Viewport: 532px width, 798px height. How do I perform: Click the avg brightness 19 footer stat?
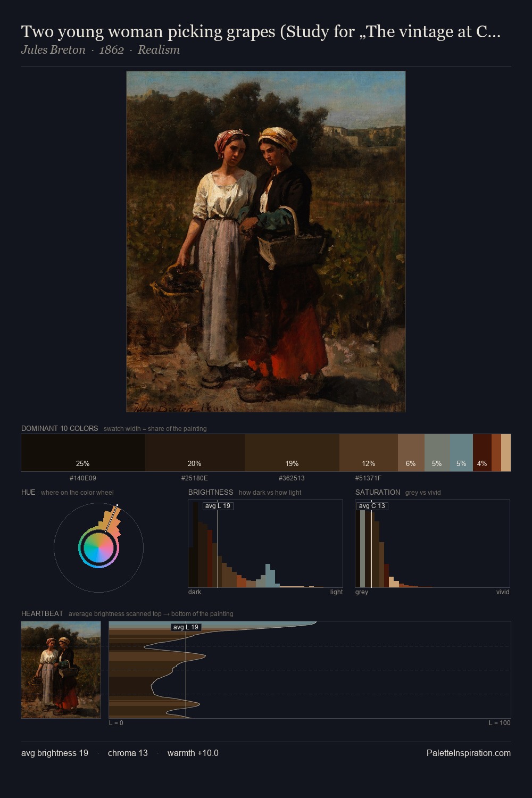(x=55, y=753)
